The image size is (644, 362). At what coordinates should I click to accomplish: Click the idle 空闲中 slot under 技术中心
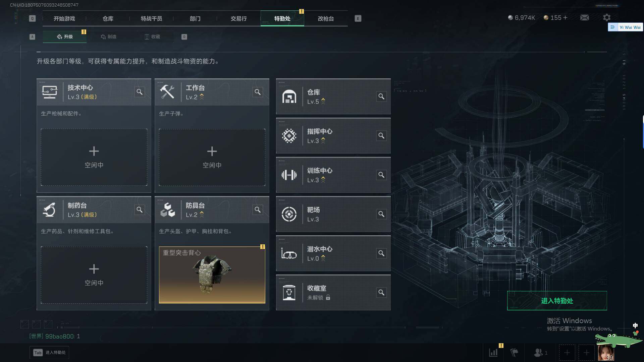[94, 157]
